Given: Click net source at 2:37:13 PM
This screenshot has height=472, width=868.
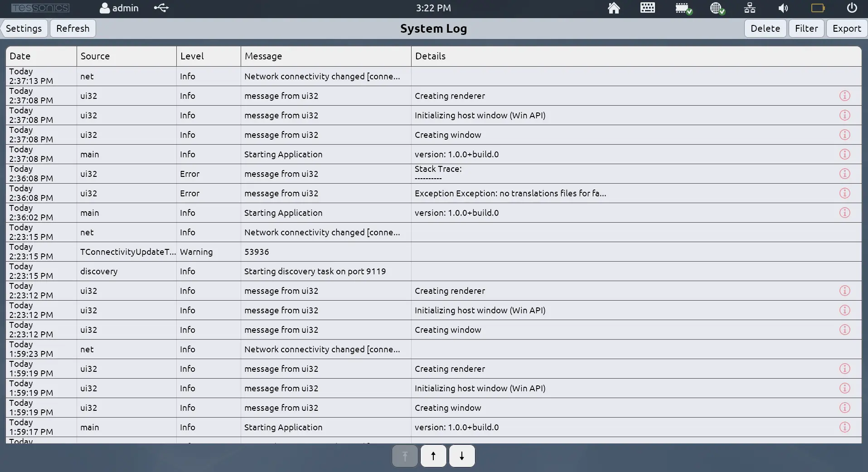Looking at the screenshot, I should pos(87,76).
